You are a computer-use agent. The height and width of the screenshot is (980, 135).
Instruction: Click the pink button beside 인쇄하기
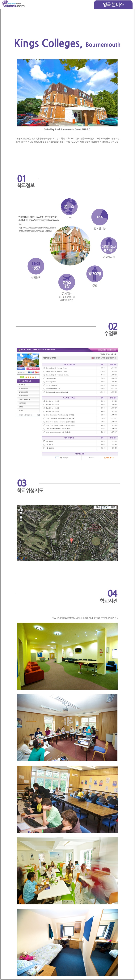33,369
